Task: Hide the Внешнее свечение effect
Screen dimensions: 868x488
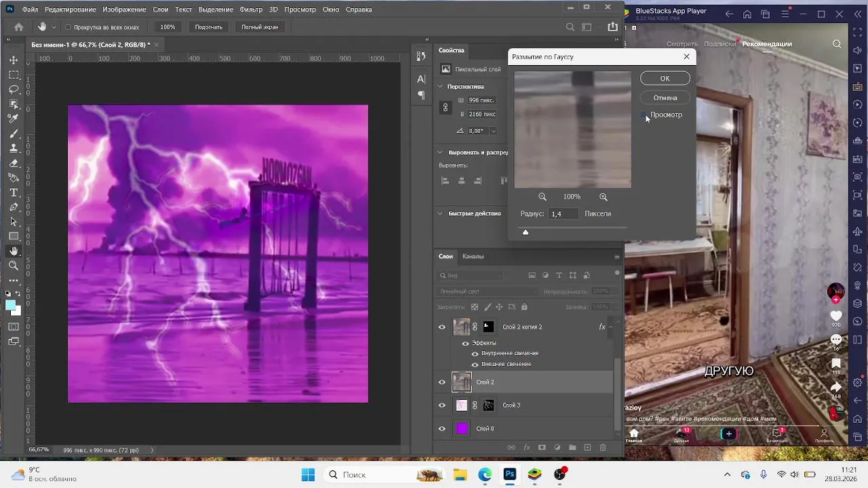Action: point(475,364)
